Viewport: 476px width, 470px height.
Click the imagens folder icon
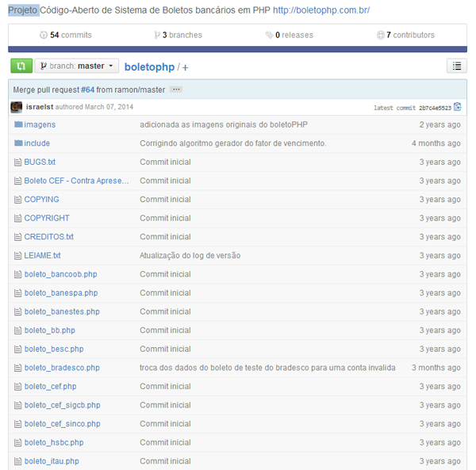click(18, 124)
